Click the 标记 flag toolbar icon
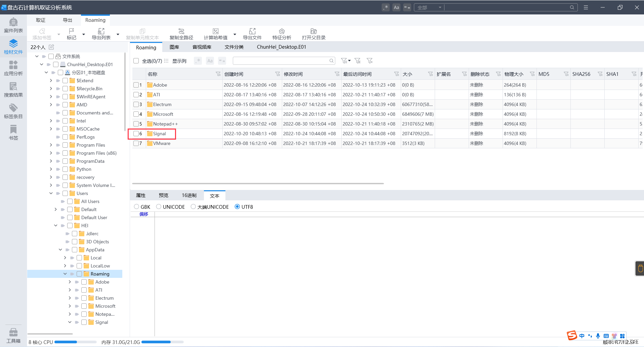Image resolution: width=644 pixels, height=347 pixels. tap(71, 34)
